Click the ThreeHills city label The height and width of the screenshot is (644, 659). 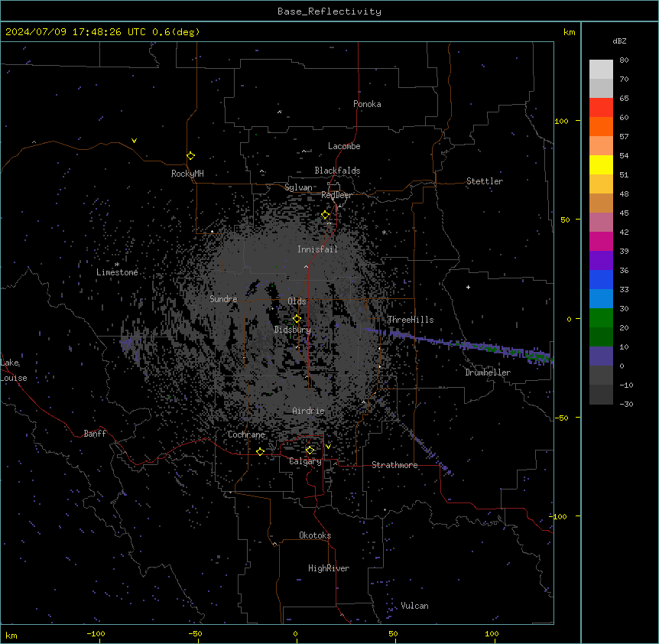(x=411, y=320)
